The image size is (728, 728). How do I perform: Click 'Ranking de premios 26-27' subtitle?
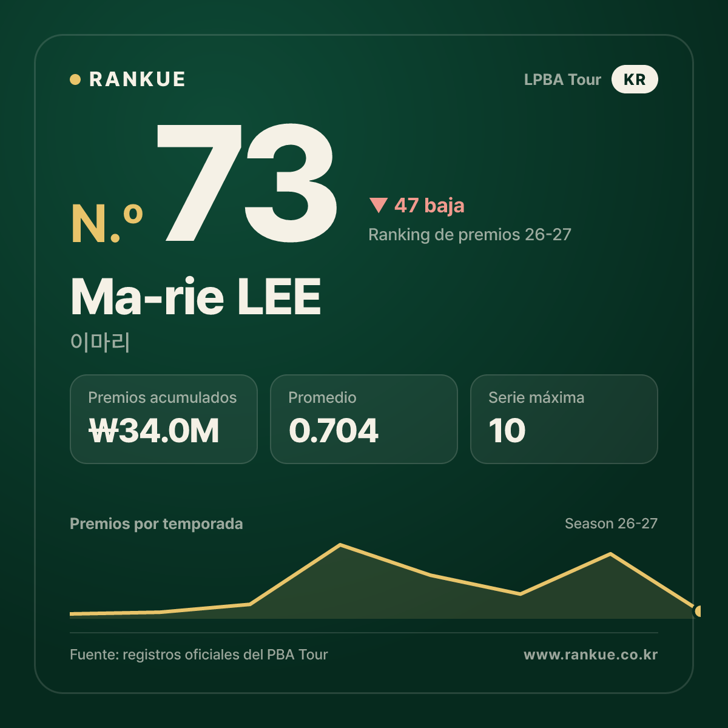(470, 235)
